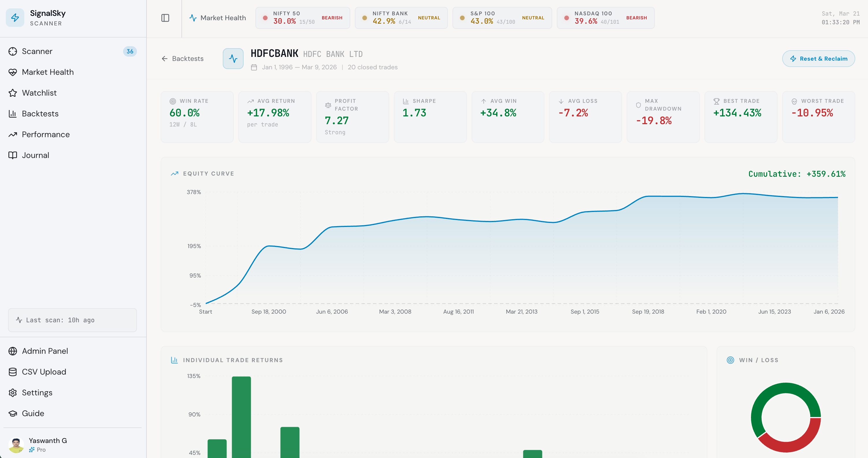Click the Max Drawdown shield icon
Viewport: 868px width, 458px height.
pyautogui.click(x=638, y=105)
